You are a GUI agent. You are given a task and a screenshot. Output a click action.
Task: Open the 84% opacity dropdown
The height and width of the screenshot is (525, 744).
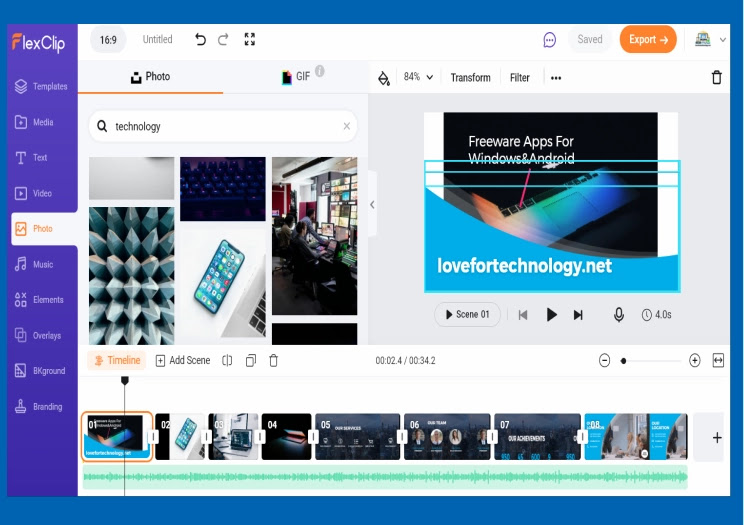[418, 77]
